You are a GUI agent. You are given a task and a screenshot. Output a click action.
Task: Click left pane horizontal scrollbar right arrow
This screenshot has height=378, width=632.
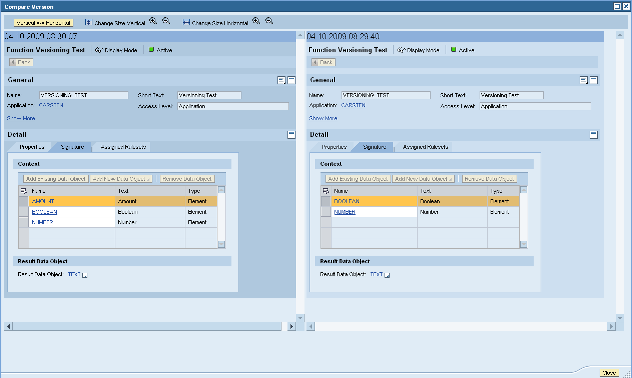[x=291, y=326]
